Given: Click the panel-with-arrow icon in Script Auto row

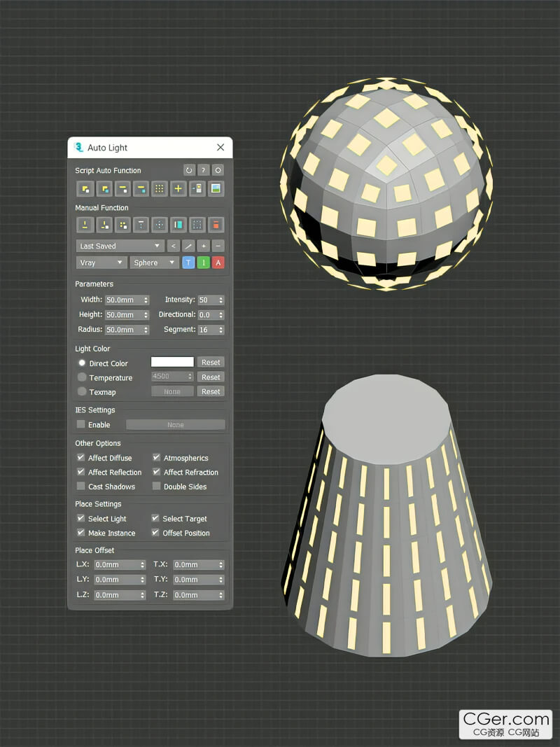Looking at the screenshot, I should point(197,188).
